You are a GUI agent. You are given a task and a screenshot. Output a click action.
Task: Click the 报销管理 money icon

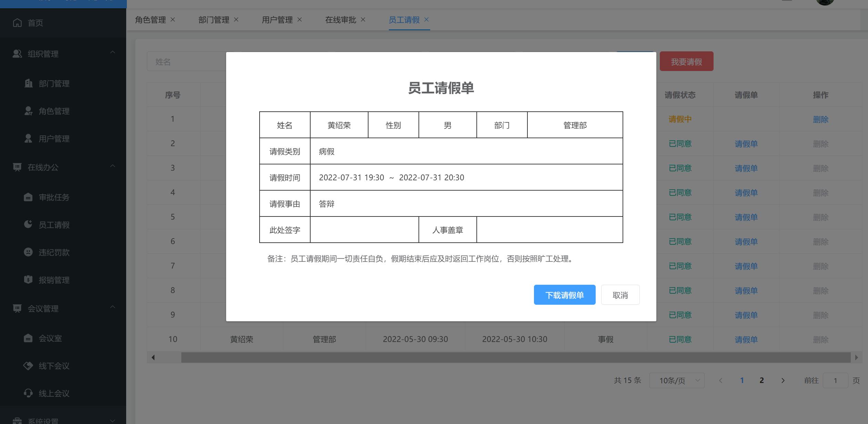[29, 280]
